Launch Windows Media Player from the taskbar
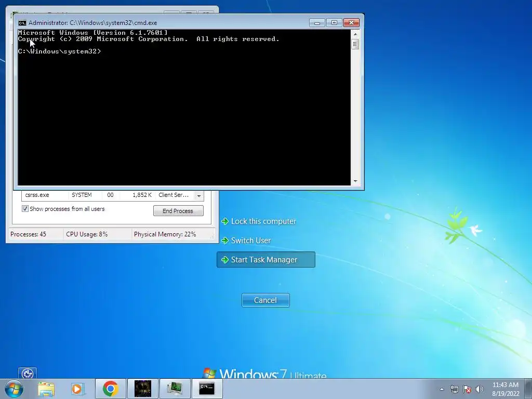 pyautogui.click(x=77, y=389)
